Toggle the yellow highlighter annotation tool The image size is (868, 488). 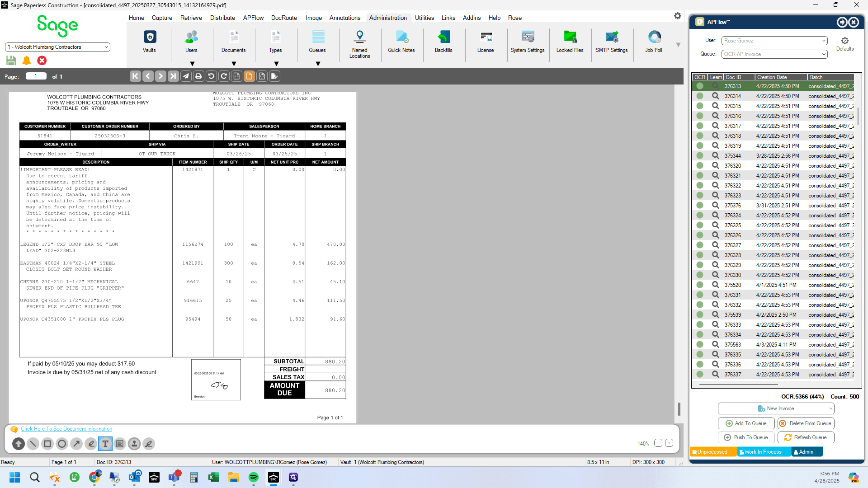click(x=91, y=444)
